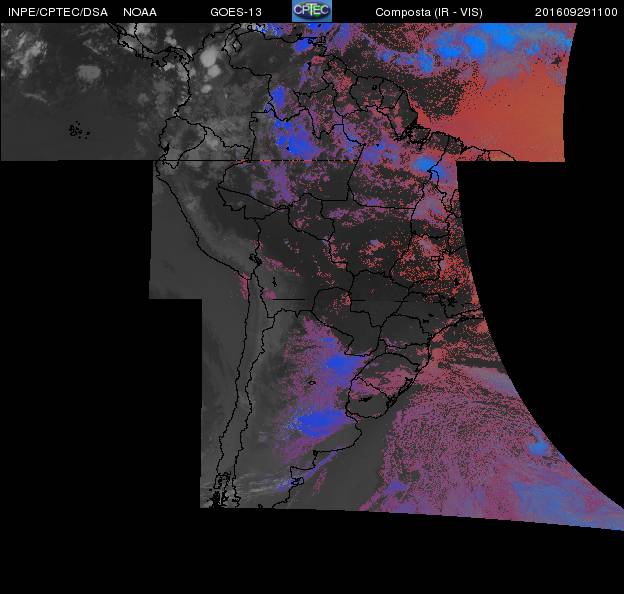Select the GOES-13 satellite label
624x594 pixels.
(x=236, y=12)
